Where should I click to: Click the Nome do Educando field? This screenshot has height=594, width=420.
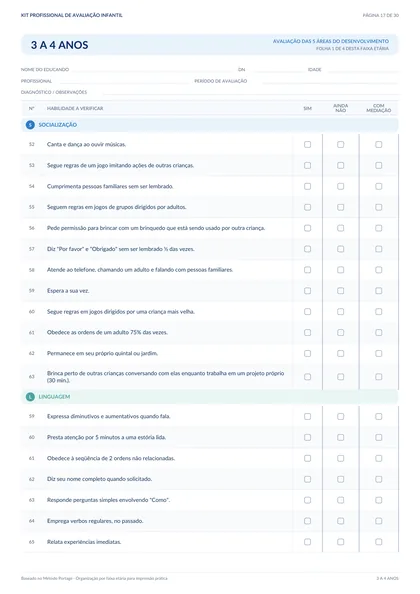[x=152, y=70]
